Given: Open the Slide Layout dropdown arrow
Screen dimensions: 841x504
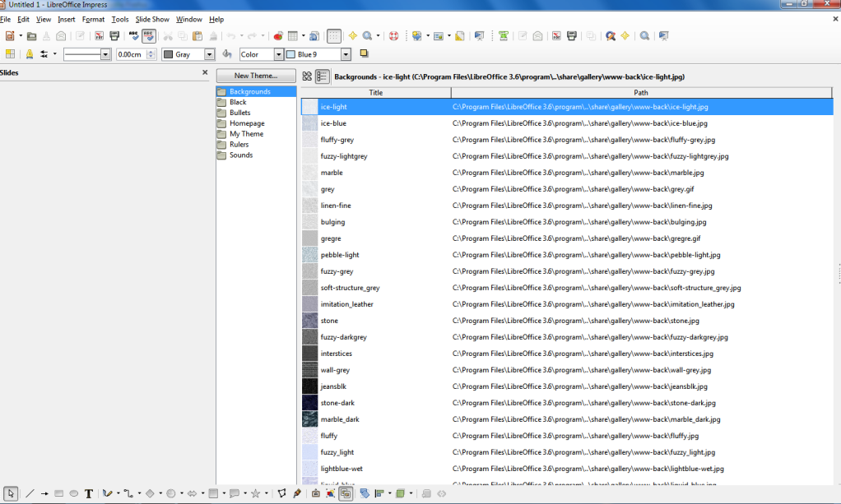Looking at the screenshot, I should (x=449, y=36).
